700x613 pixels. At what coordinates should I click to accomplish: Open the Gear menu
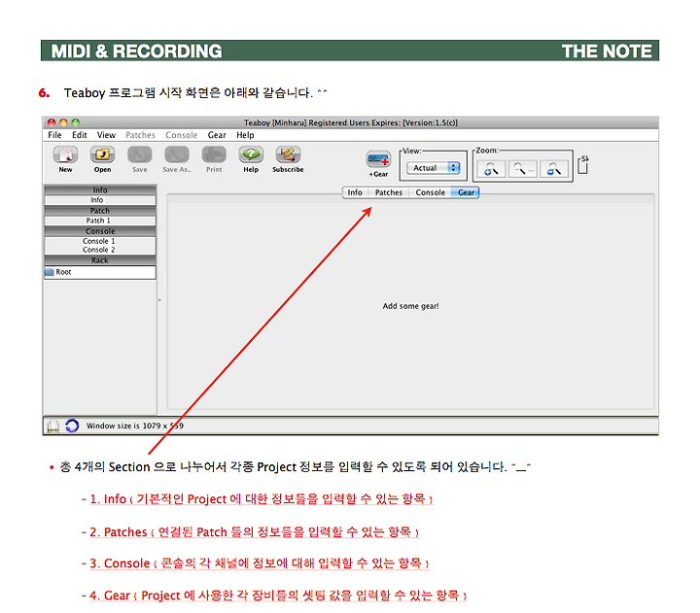pyautogui.click(x=217, y=135)
